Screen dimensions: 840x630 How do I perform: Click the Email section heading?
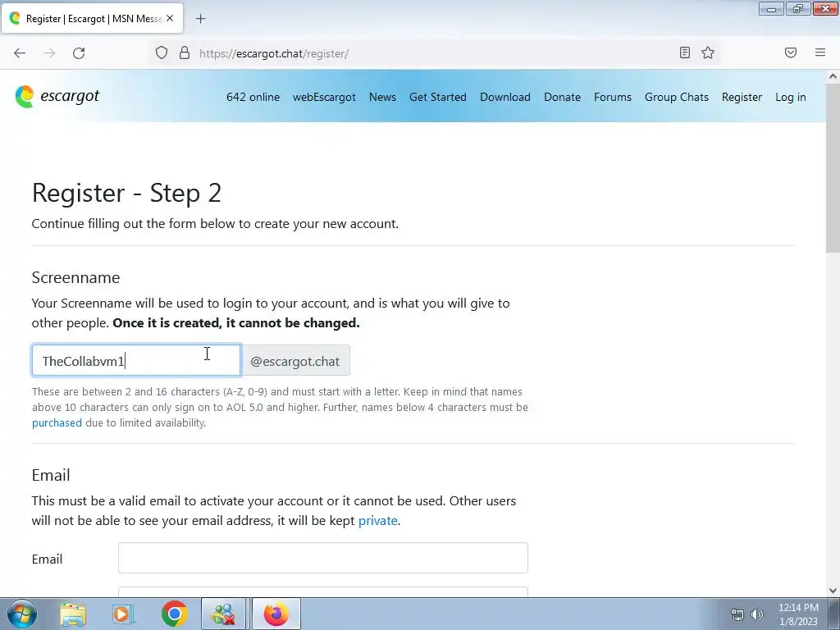click(x=51, y=475)
